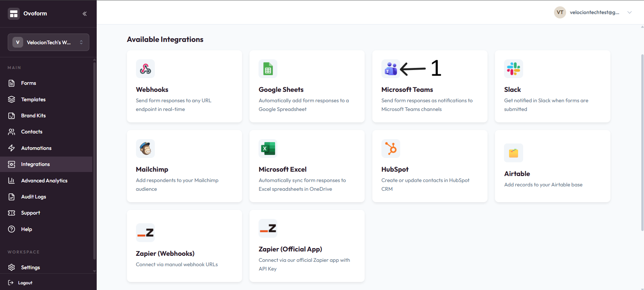The image size is (644, 290).
Task: Open workspace Settings
Action: [x=30, y=268]
